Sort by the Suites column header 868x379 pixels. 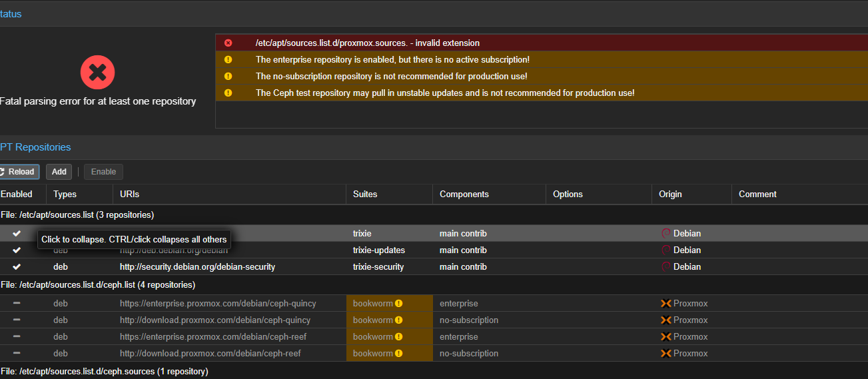[365, 194]
